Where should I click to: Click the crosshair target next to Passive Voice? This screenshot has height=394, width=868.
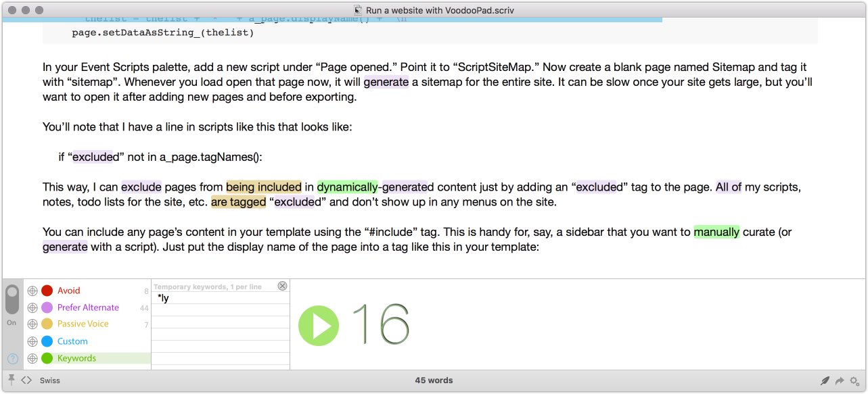point(32,324)
